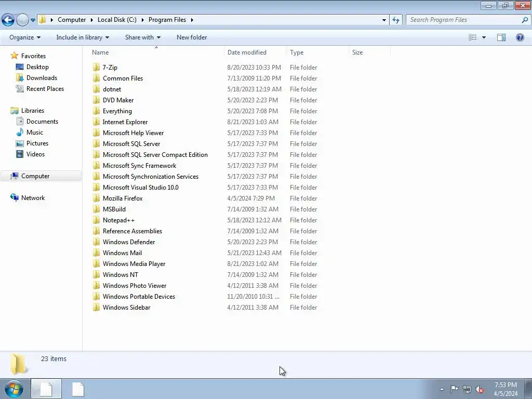Show the preview pane
Image resolution: width=532 pixels, height=399 pixels.
tap(501, 37)
